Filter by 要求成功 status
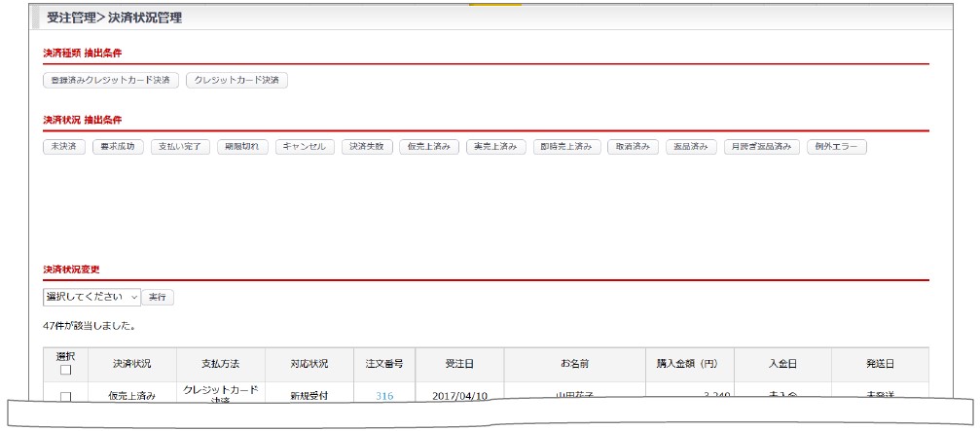The width and height of the screenshot is (980, 431). coord(118,147)
